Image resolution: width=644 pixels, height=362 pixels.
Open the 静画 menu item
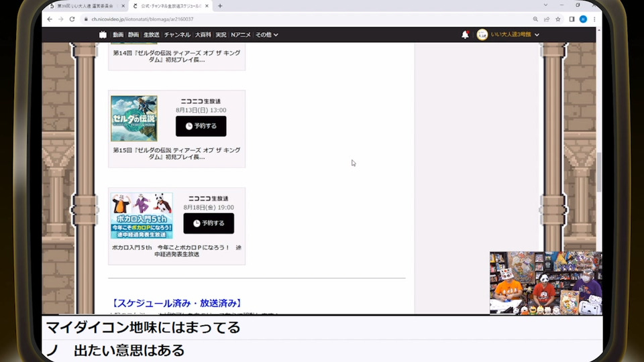133,35
